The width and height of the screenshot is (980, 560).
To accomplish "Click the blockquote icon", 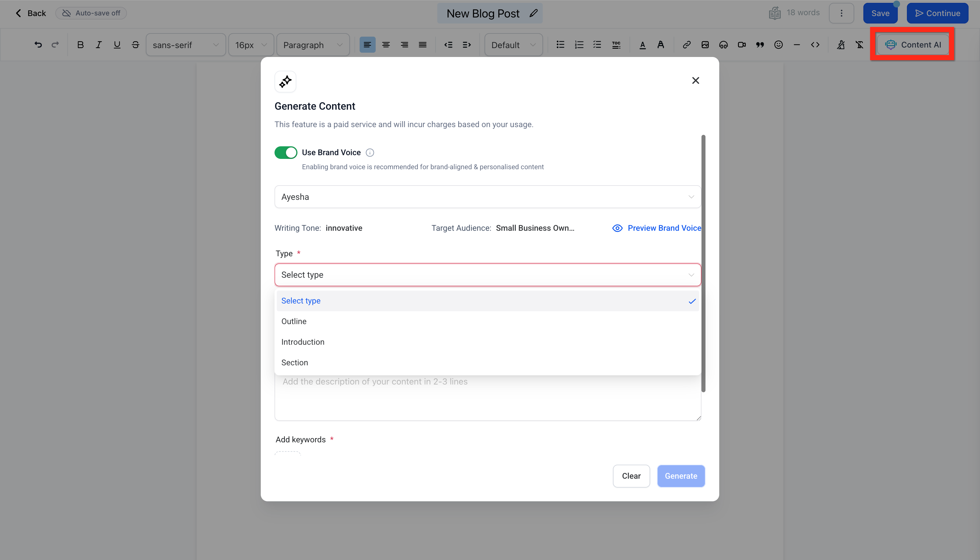I will (760, 45).
